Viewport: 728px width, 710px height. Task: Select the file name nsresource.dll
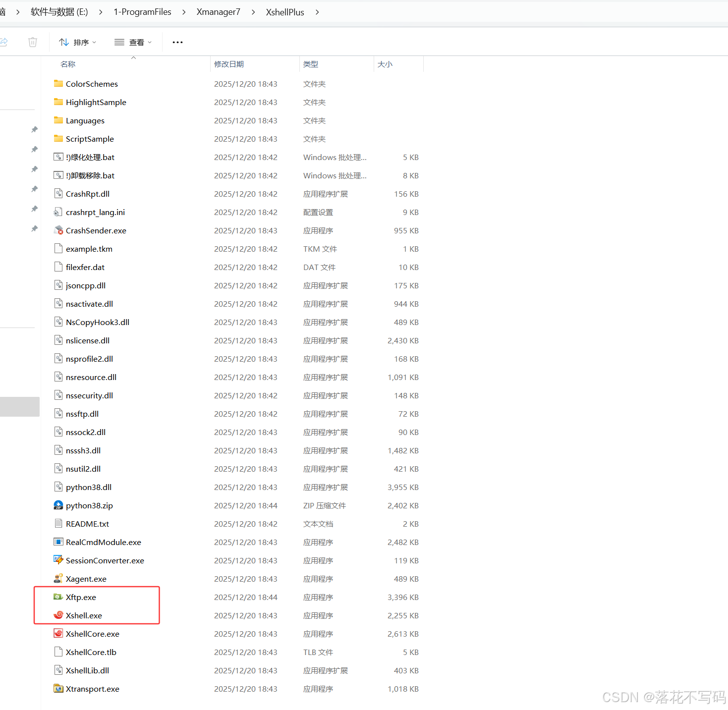pos(91,377)
